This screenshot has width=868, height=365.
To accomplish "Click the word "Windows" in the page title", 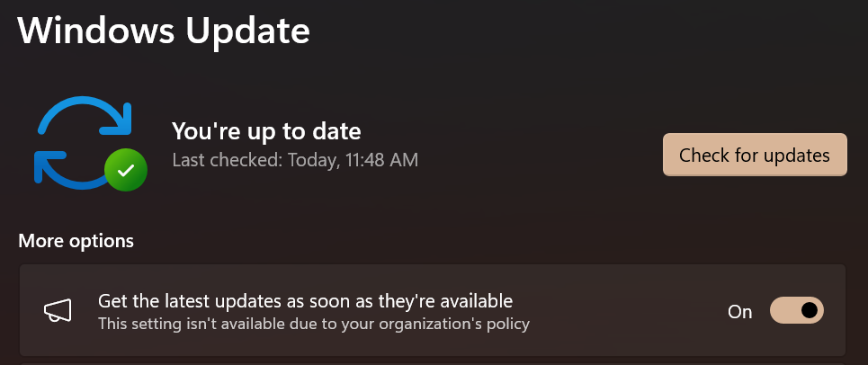I will 97,31.
